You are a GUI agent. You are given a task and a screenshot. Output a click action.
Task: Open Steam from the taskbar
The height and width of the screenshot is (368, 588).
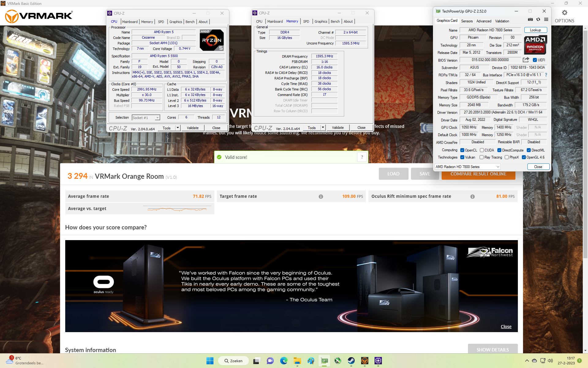click(x=351, y=361)
